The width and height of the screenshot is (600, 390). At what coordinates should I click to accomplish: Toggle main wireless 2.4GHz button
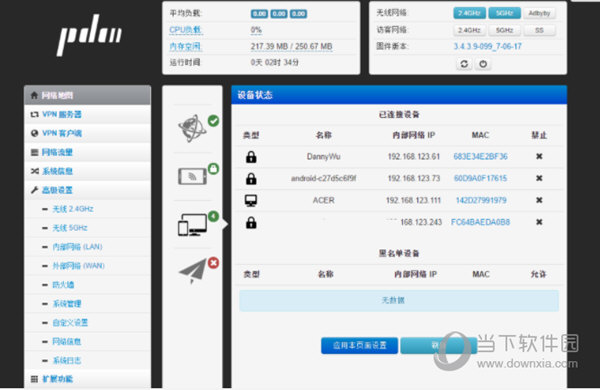pos(470,13)
